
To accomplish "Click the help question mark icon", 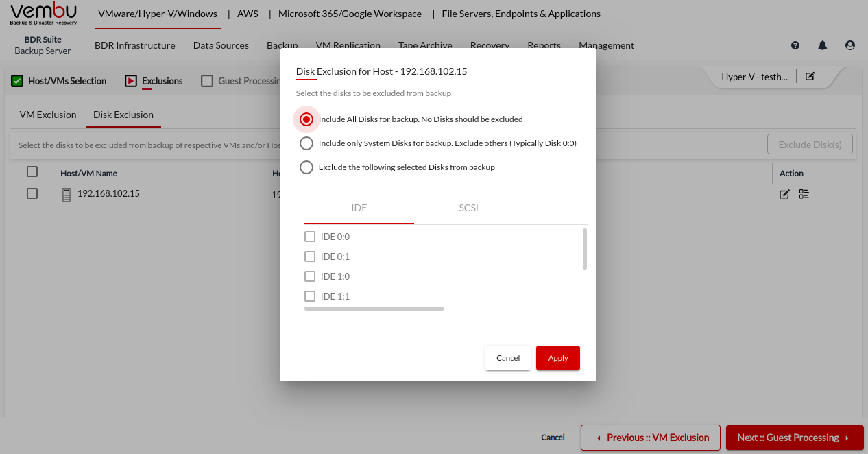I will (795, 45).
